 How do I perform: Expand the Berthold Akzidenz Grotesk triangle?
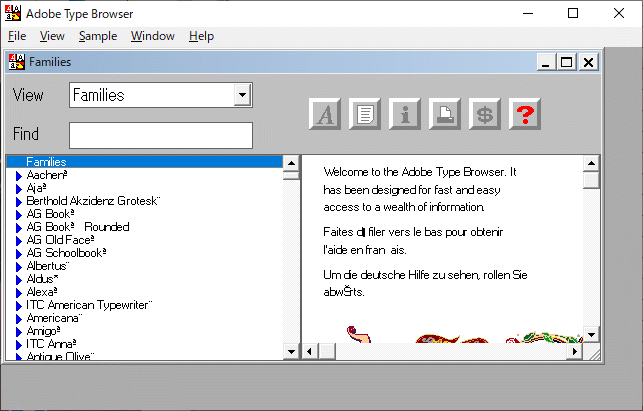[18, 202]
